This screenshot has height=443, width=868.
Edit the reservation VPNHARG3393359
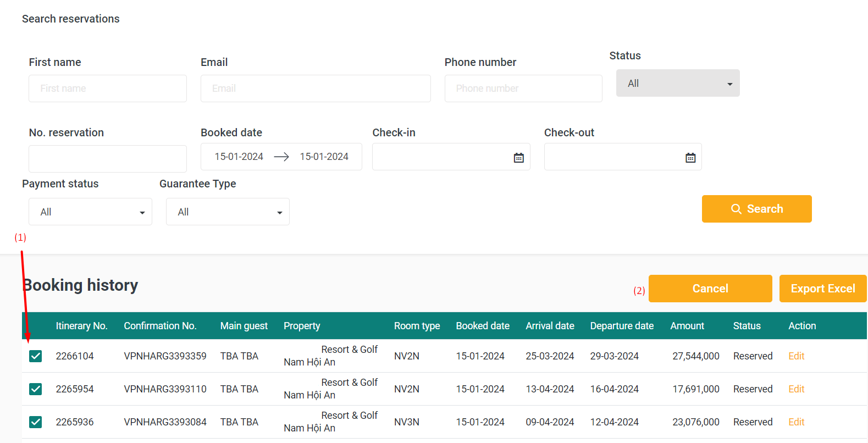pyautogui.click(x=796, y=356)
